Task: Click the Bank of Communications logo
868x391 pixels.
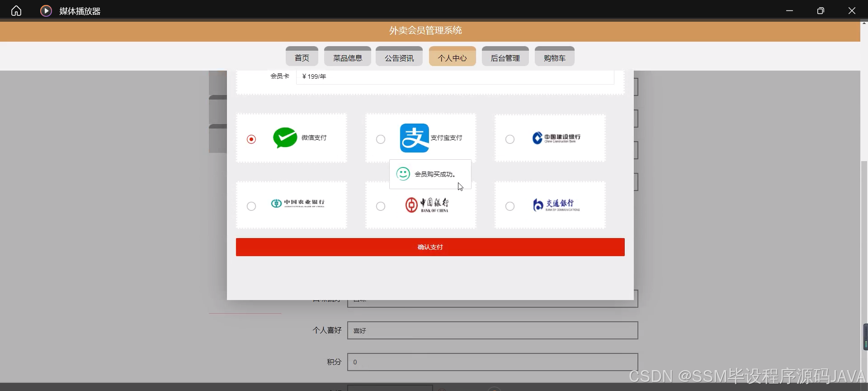Action: pos(556,205)
